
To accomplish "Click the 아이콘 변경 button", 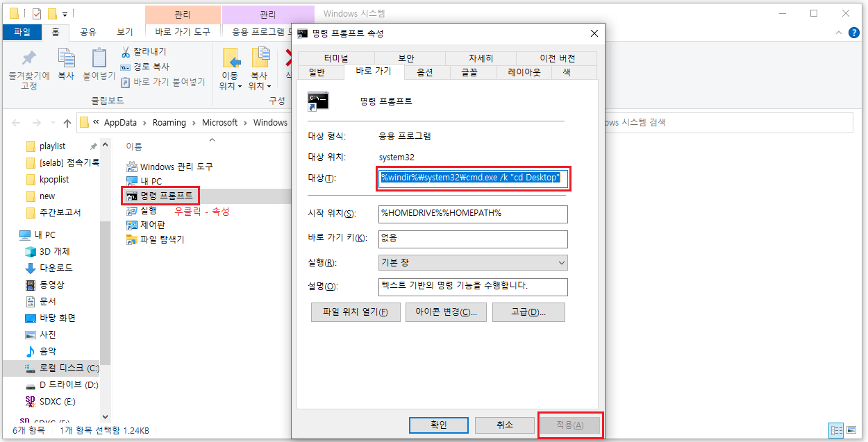I will (x=446, y=312).
